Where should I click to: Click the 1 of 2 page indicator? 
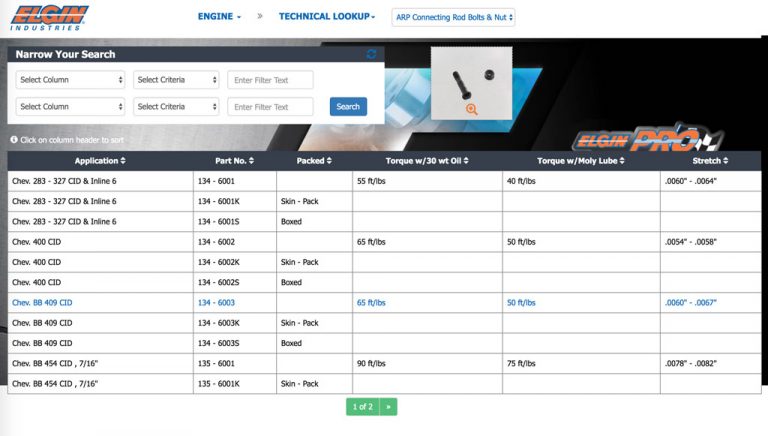point(363,407)
